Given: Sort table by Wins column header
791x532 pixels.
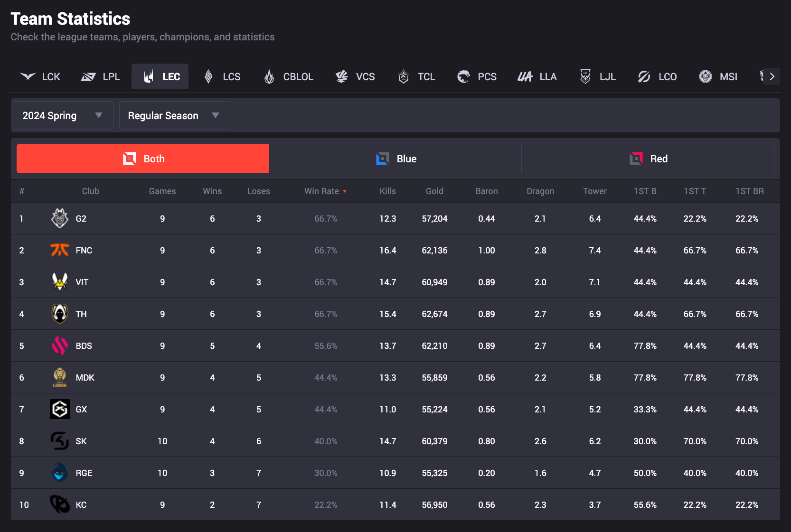Looking at the screenshot, I should click(x=212, y=191).
